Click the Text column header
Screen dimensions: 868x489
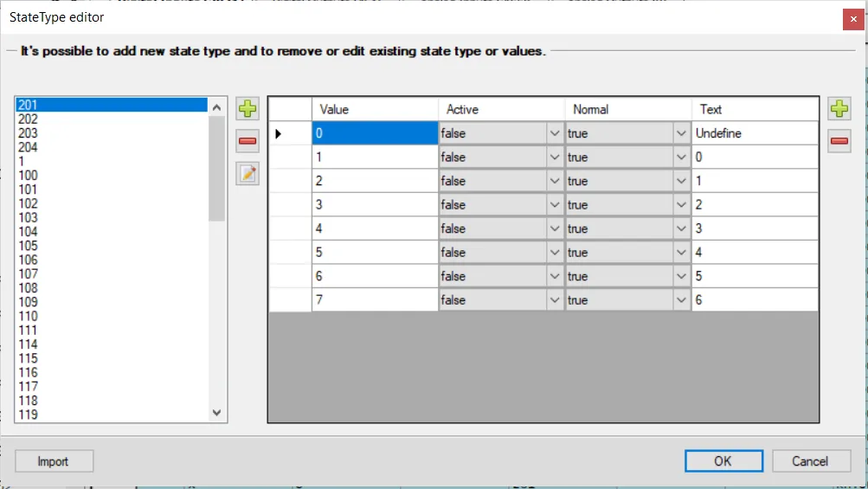click(755, 109)
